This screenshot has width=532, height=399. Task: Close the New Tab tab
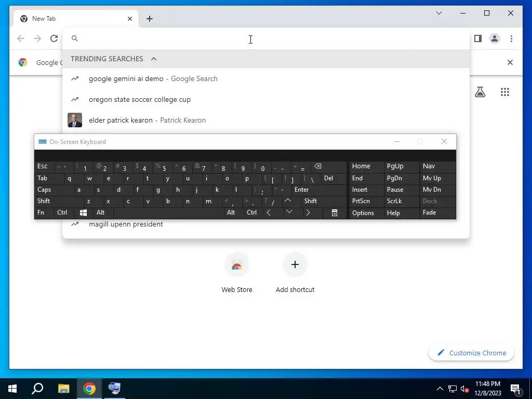click(x=129, y=19)
